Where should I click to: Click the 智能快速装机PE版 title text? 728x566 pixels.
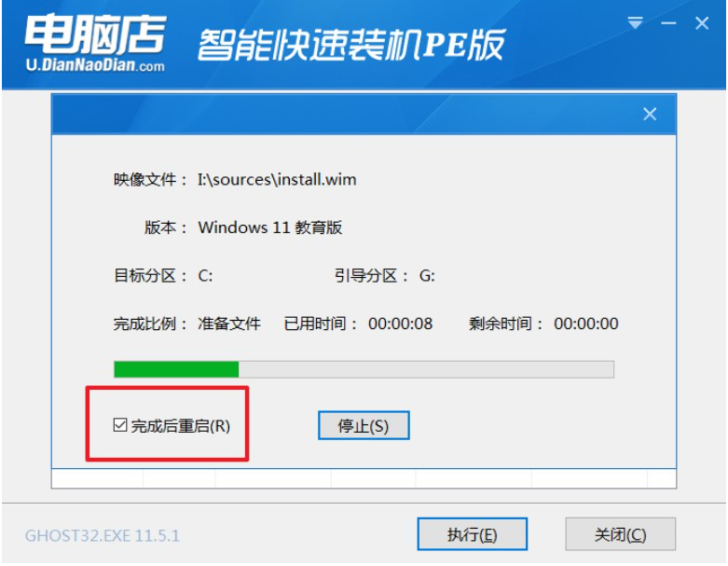(351, 45)
